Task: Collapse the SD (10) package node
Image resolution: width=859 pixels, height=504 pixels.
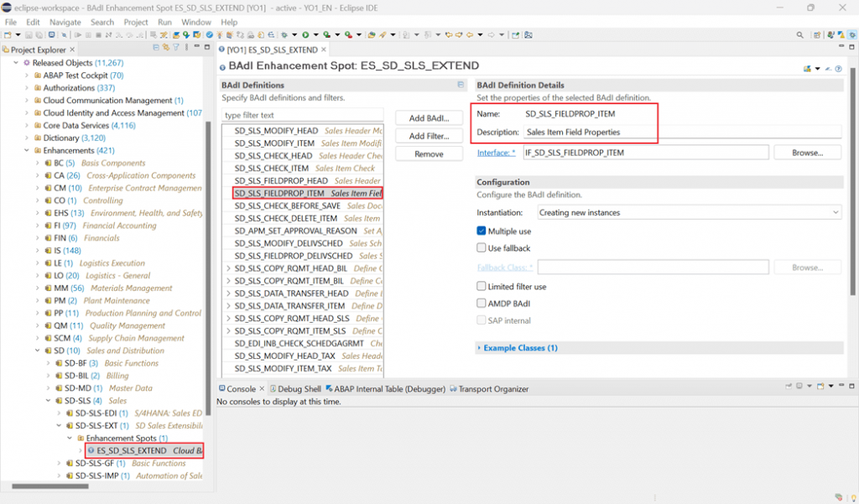Action: (x=37, y=351)
